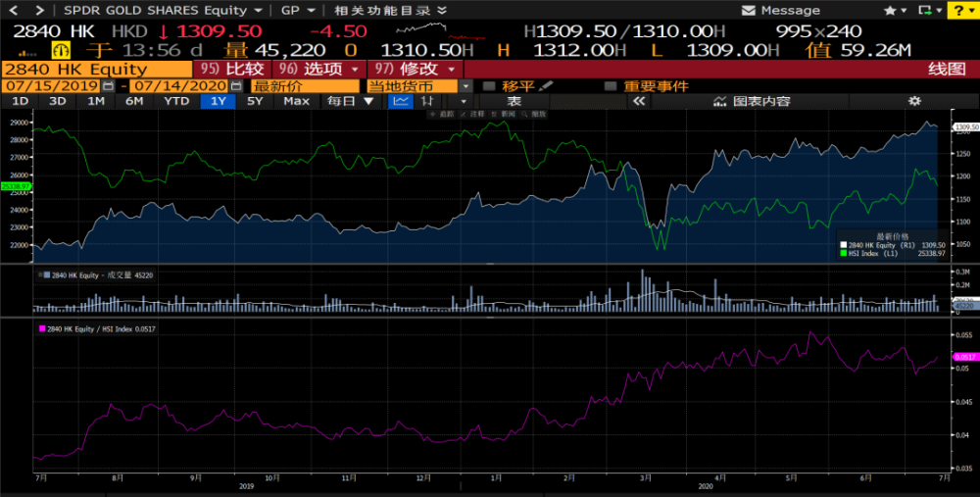The image size is (980, 497).
Task: Click the signal bars icon
Action: pyautogui.click(x=27, y=53)
